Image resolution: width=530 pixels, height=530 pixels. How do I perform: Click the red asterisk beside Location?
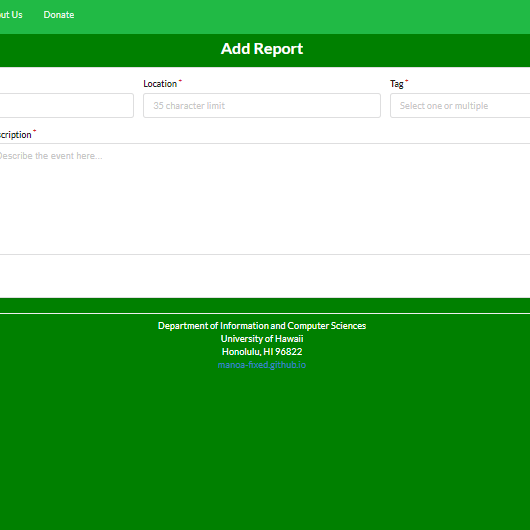[180, 80]
